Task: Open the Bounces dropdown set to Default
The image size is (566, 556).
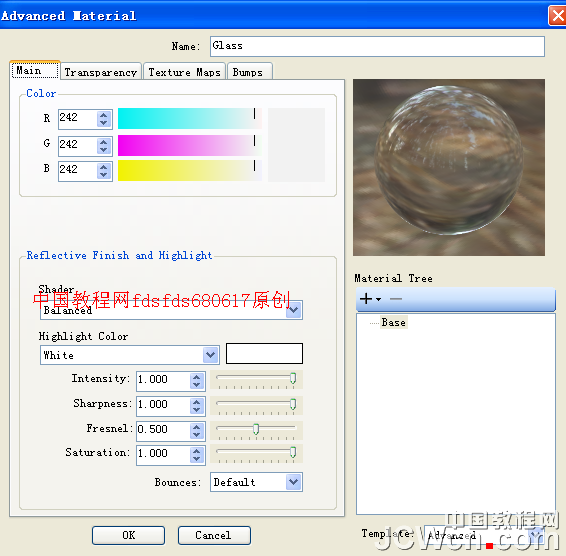Action: coord(256,482)
